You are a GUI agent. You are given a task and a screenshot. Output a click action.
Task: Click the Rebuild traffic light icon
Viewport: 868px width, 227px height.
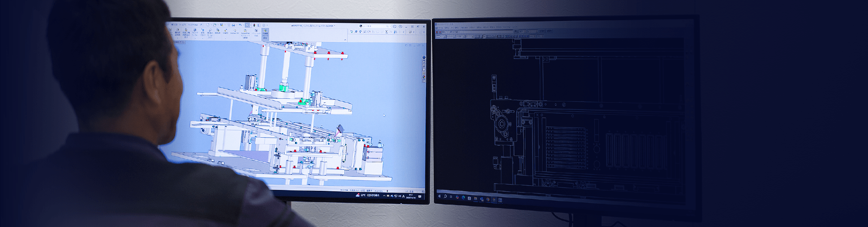point(254,25)
